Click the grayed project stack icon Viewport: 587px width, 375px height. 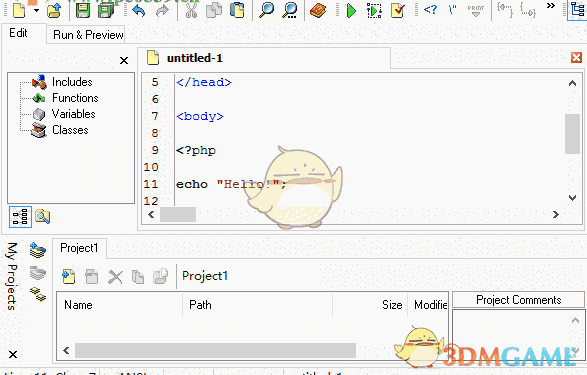pyautogui.click(x=38, y=273)
